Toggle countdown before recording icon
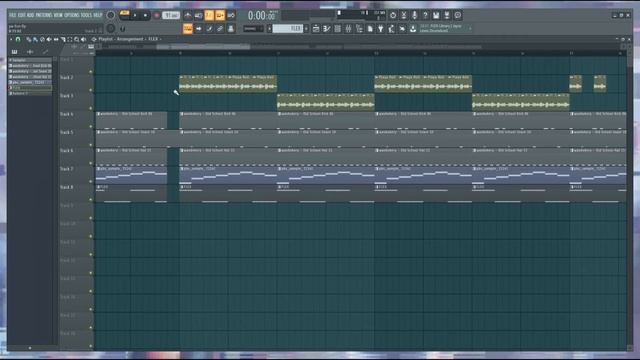This screenshot has height=360, width=640. coord(209,16)
